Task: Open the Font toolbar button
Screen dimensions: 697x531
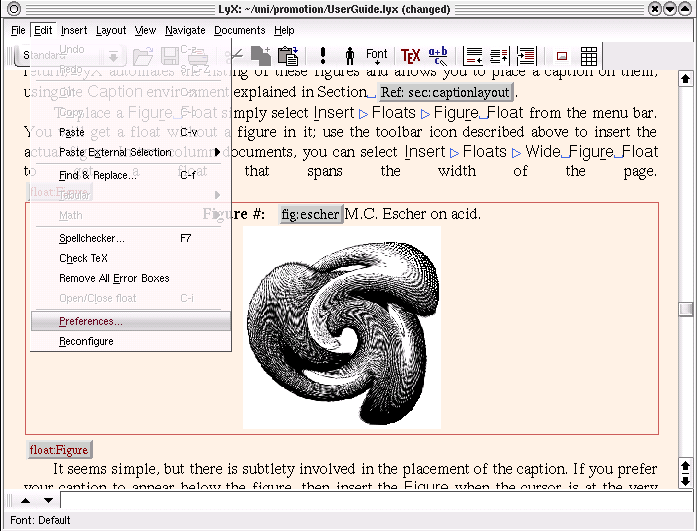Action: pos(377,56)
